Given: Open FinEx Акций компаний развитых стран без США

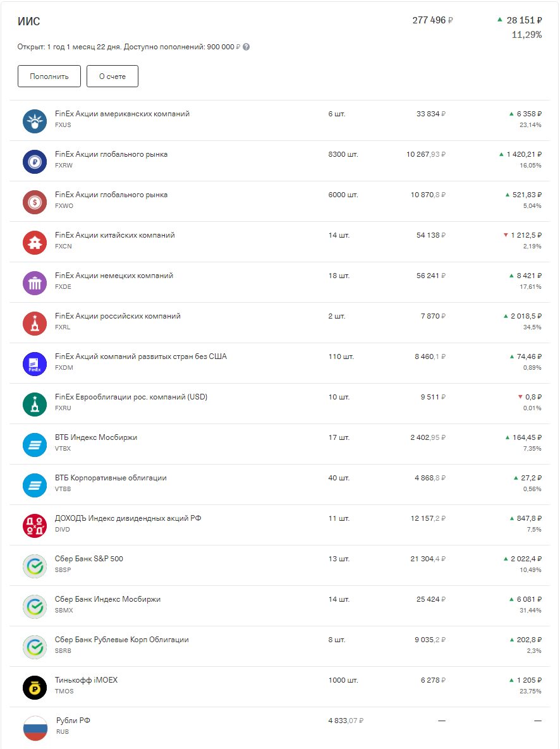Looking at the screenshot, I should (279, 363).
